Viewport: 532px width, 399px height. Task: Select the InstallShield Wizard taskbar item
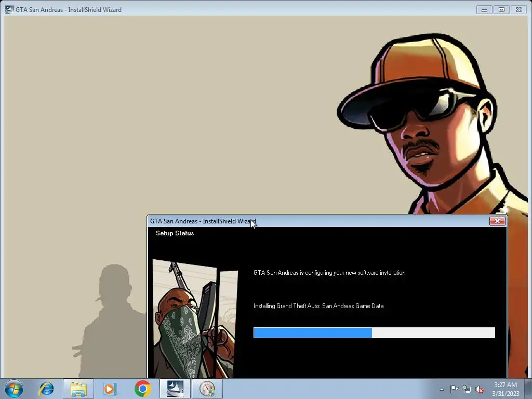pyautogui.click(x=175, y=389)
